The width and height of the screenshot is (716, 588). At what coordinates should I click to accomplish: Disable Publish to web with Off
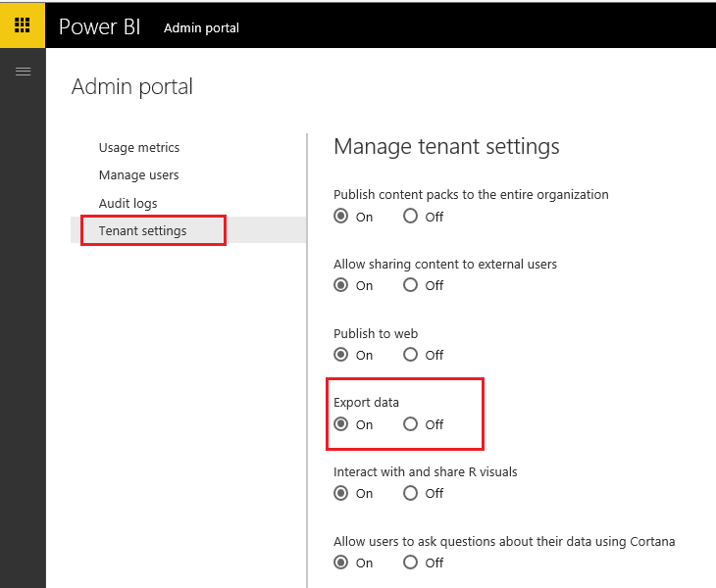(410, 355)
